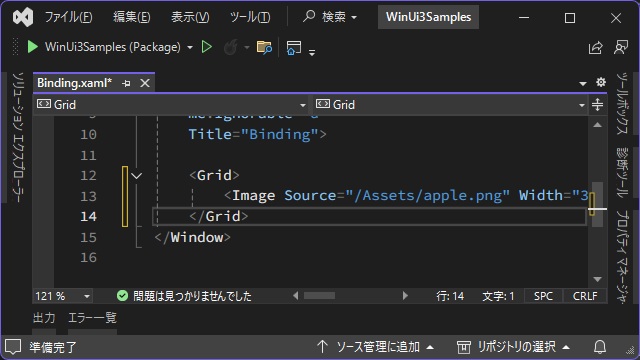Image resolution: width=640 pixels, height=360 pixels.
Task: Click the green no-issues checkmark icon
Action: point(122,296)
